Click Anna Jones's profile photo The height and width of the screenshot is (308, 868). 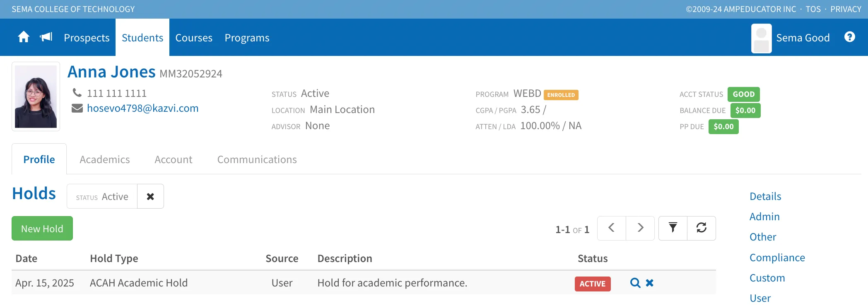tap(36, 96)
